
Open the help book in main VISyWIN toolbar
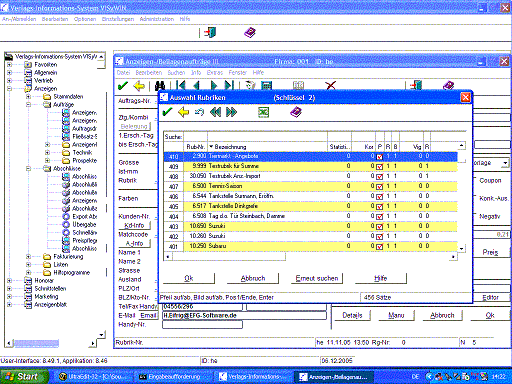coord(250,32)
